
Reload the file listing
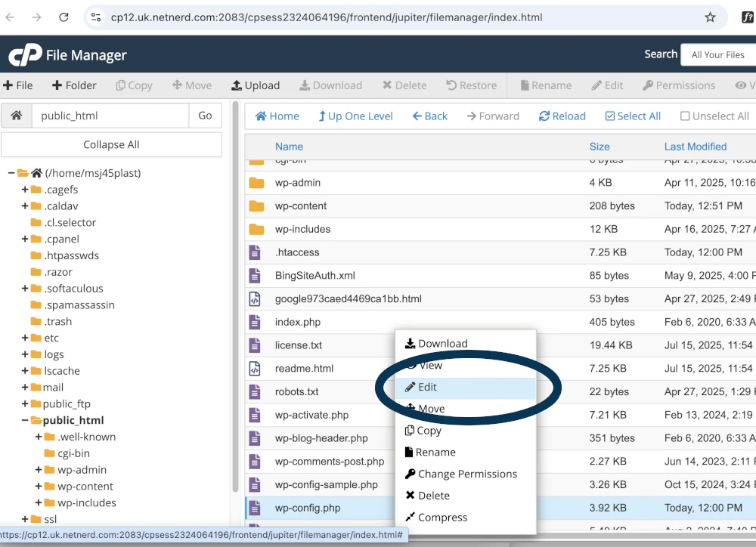pos(562,116)
